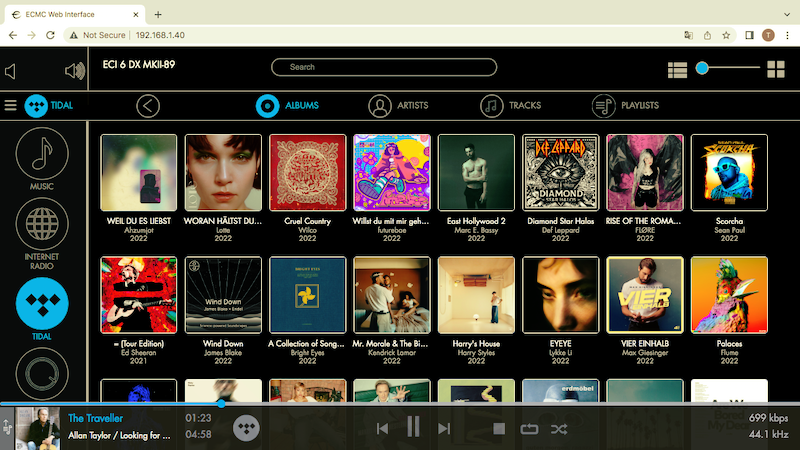Open the Scorcha album by Sean Paul
The image size is (800, 450).
(729, 172)
